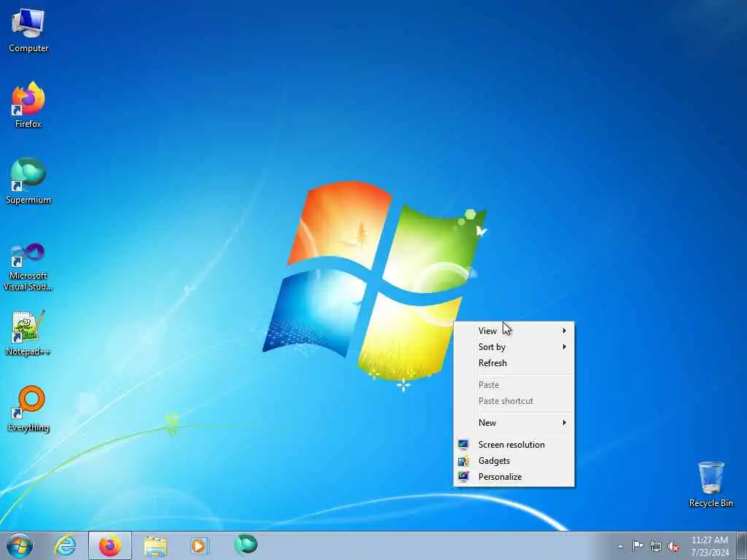Open the clock showing 11:27 AM

pyautogui.click(x=710, y=546)
